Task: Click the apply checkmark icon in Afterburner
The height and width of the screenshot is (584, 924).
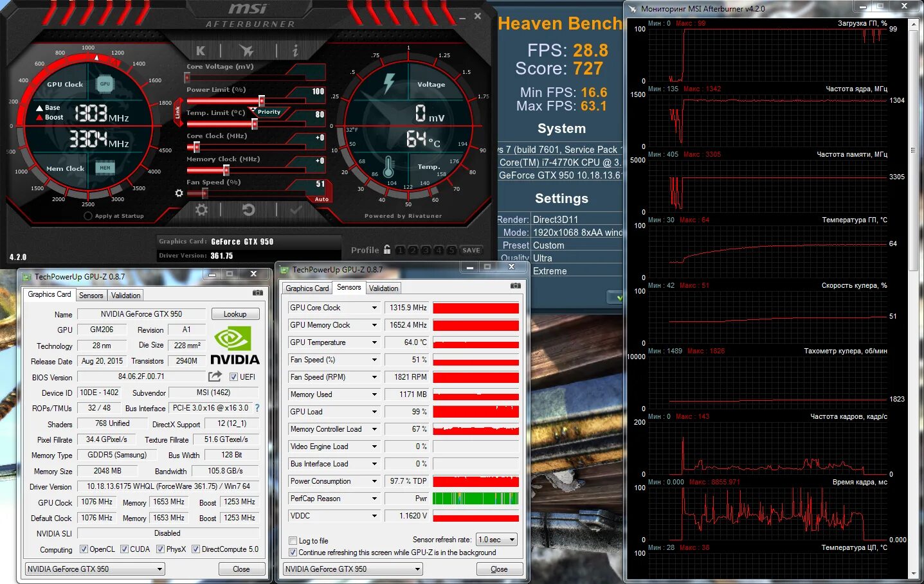Action: [x=296, y=209]
